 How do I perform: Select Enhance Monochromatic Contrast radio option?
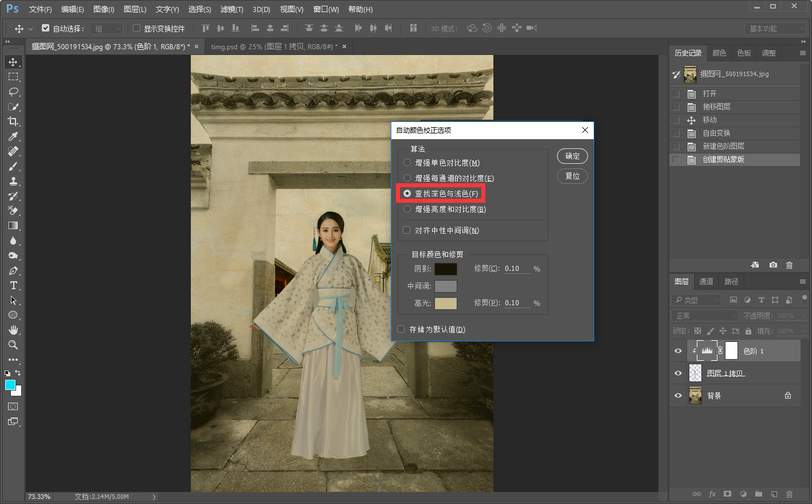[407, 163]
